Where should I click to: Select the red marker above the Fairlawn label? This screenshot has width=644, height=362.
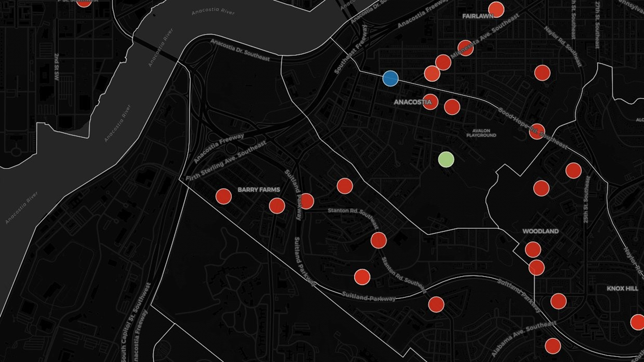[x=496, y=9]
